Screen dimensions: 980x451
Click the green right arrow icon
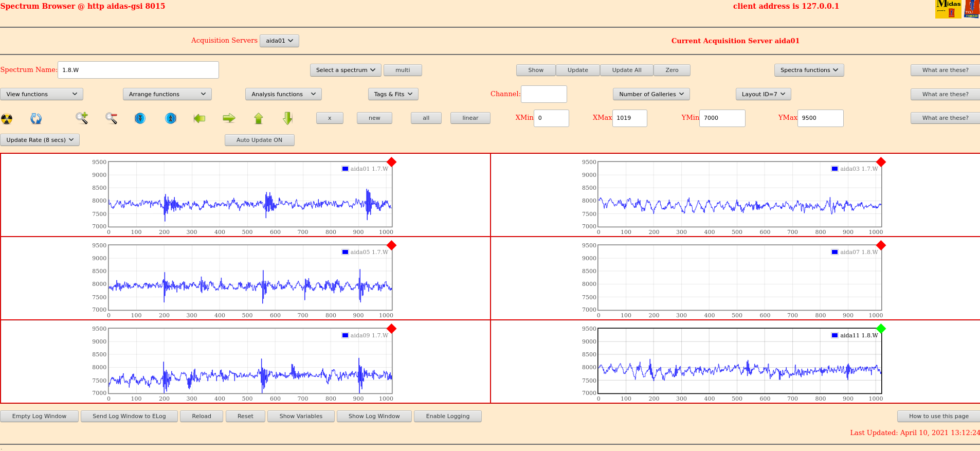pos(229,118)
